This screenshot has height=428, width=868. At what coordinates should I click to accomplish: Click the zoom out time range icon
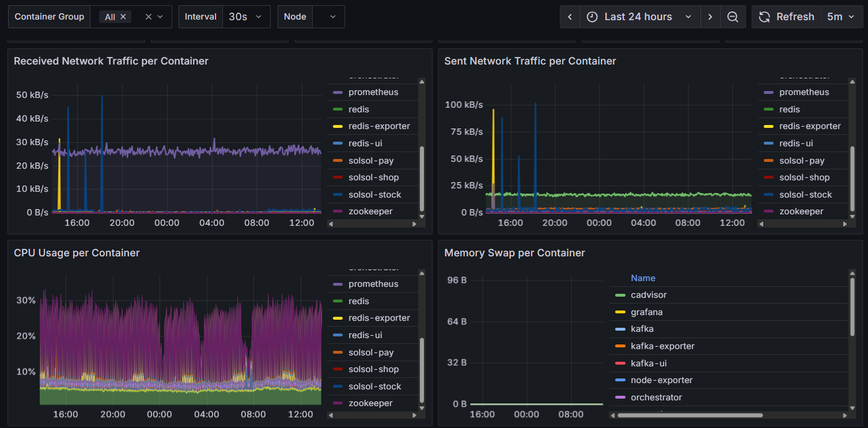pos(733,17)
